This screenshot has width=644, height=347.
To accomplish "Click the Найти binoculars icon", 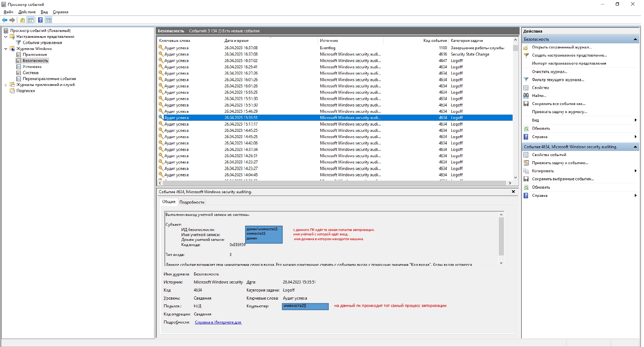I will pyautogui.click(x=526, y=95).
